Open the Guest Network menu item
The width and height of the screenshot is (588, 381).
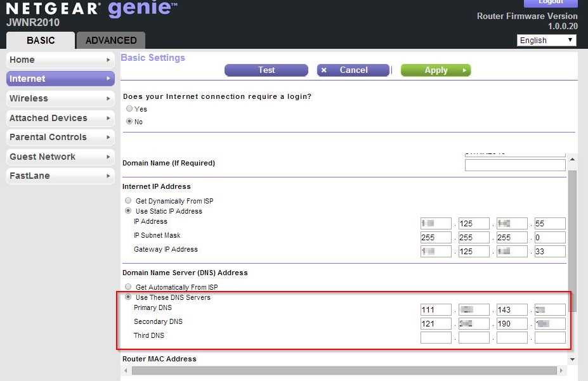click(42, 157)
